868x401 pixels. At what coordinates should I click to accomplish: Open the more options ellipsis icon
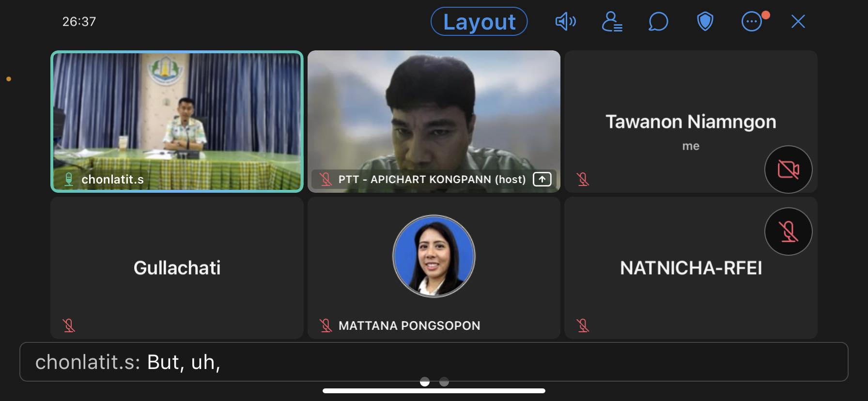click(752, 21)
